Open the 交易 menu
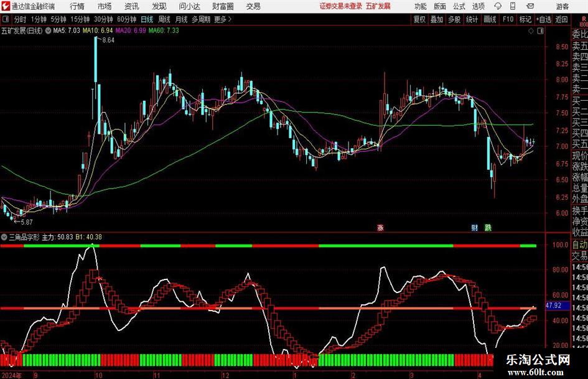This screenshot has height=379, width=588. pos(253,6)
